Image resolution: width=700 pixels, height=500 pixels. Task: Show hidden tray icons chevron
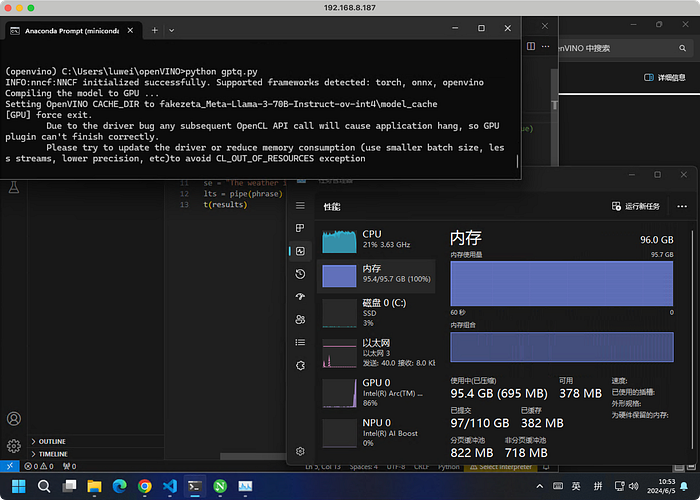click(x=539, y=486)
